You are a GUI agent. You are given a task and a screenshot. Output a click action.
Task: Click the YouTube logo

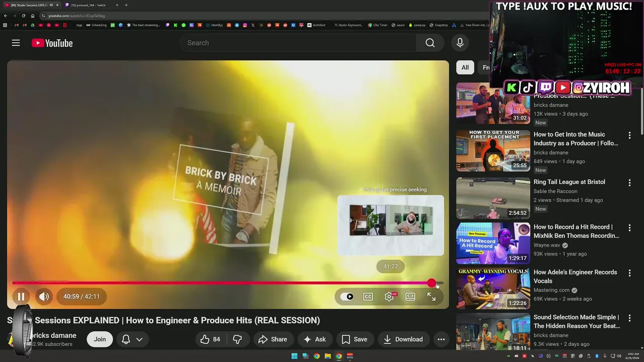pyautogui.click(x=52, y=43)
